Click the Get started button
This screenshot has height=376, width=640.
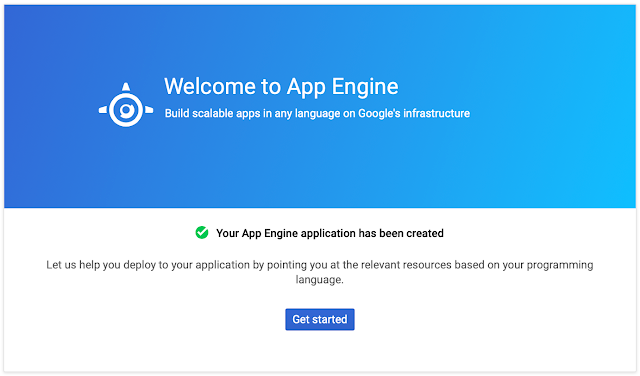(320, 319)
